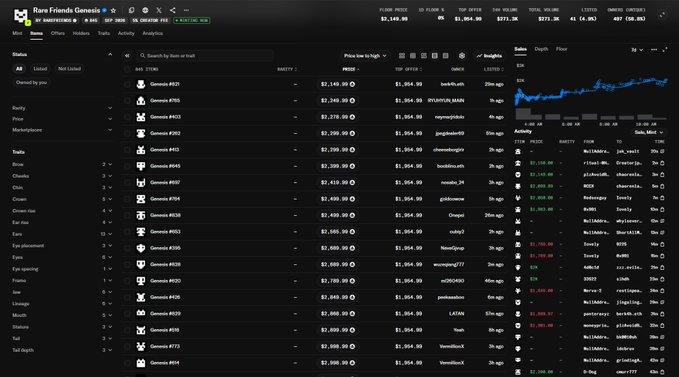This screenshot has width=679, height=377.
Task: Switch to the second grid layout icon
Action: click(413, 56)
